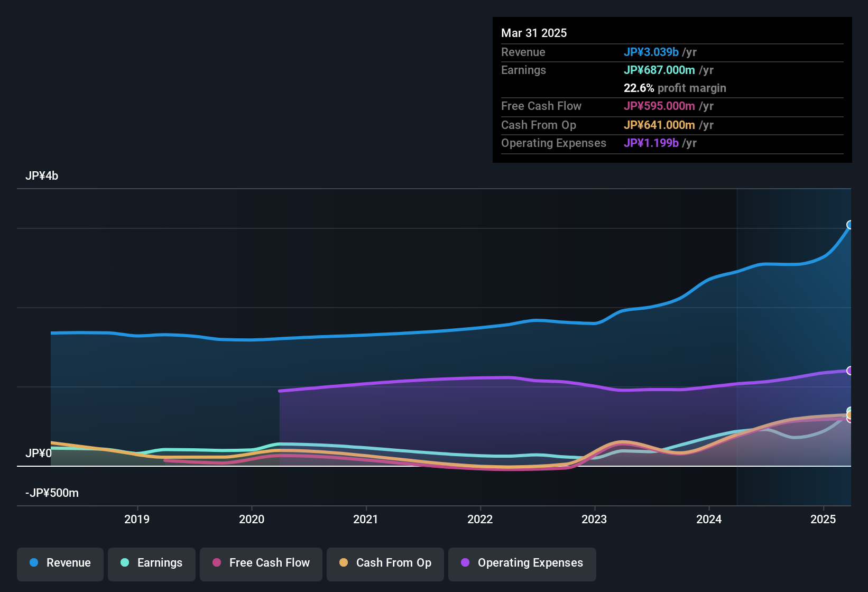Screen dimensions: 868x592
Task: Click the teal Earnings legend dot
Action: pyautogui.click(x=125, y=562)
